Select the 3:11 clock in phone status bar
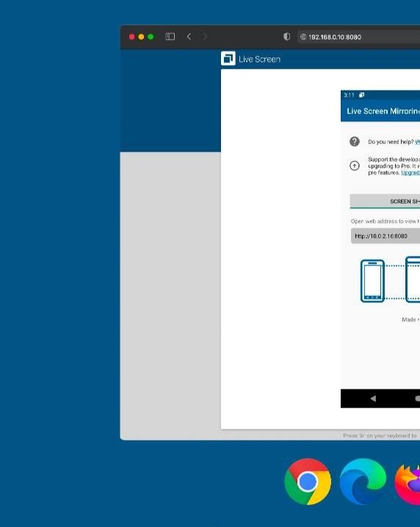Image resolution: width=420 pixels, height=527 pixels. [349, 95]
